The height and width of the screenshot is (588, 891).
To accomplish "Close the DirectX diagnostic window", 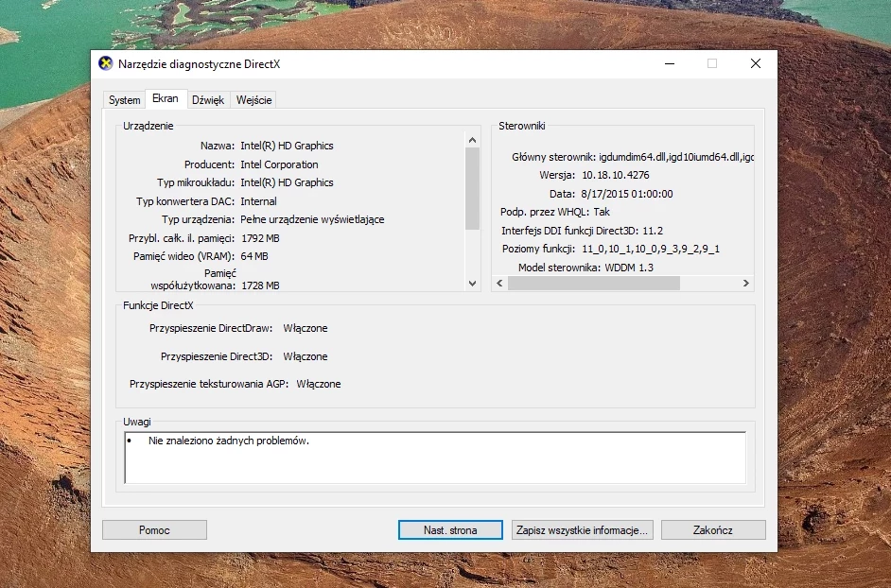I will coord(755,63).
